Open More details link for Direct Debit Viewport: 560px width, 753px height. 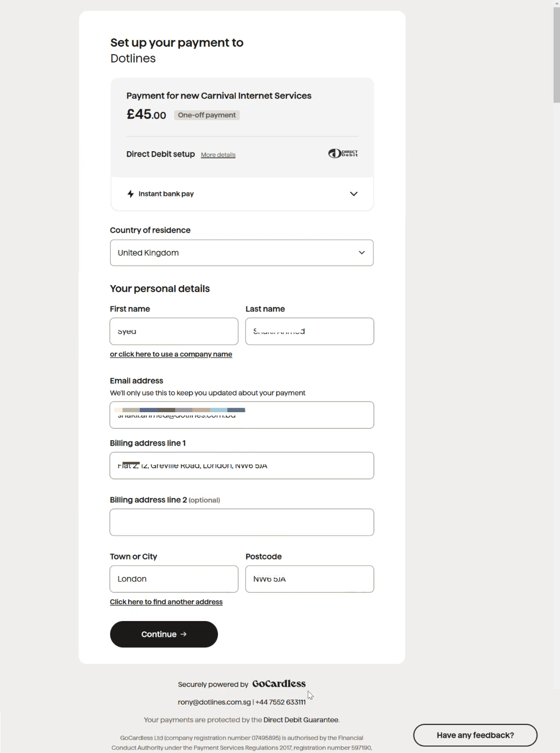coord(218,155)
